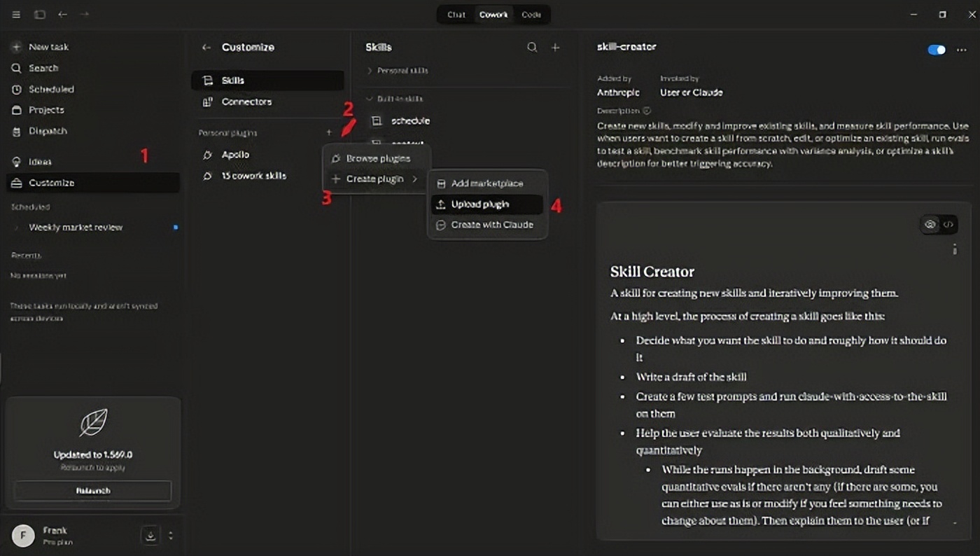Switch to the code source view
This screenshot has height=556, width=980.
[948, 225]
